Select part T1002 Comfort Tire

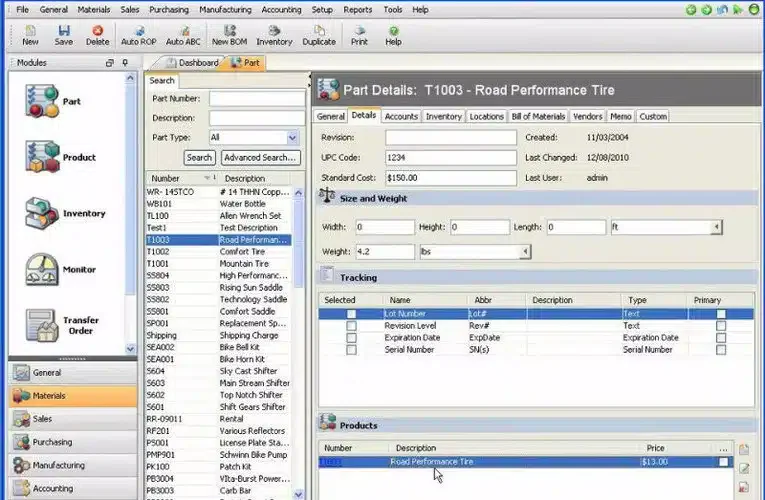click(x=219, y=252)
